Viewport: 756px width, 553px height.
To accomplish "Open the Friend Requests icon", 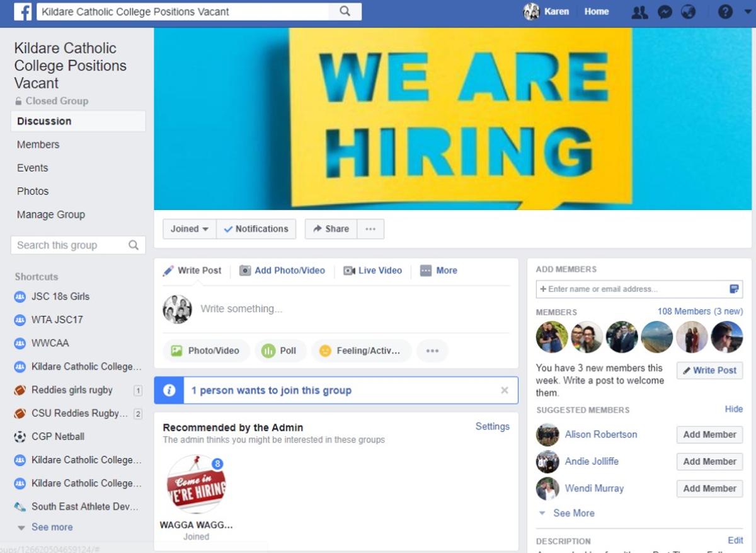I will (639, 12).
